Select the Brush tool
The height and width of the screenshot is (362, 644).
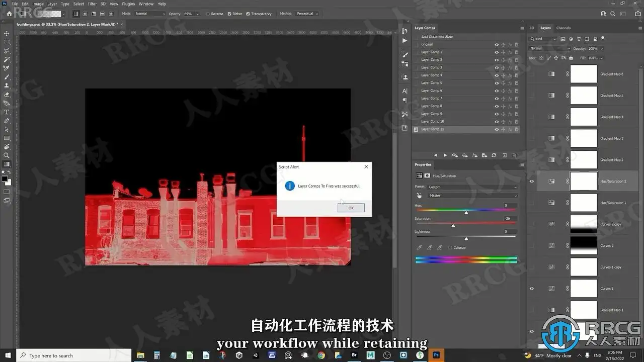pos(7,77)
